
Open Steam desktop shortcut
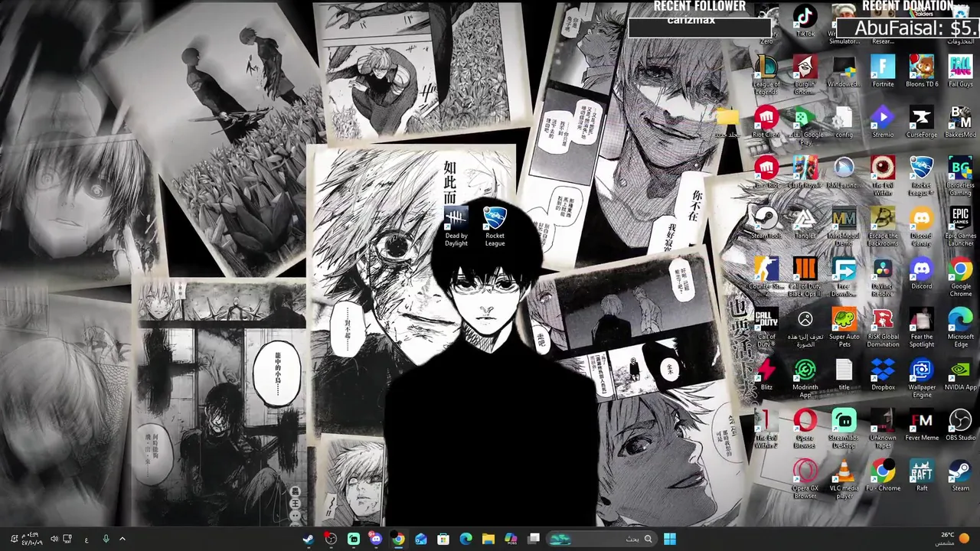pyautogui.click(x=960, y=475)
